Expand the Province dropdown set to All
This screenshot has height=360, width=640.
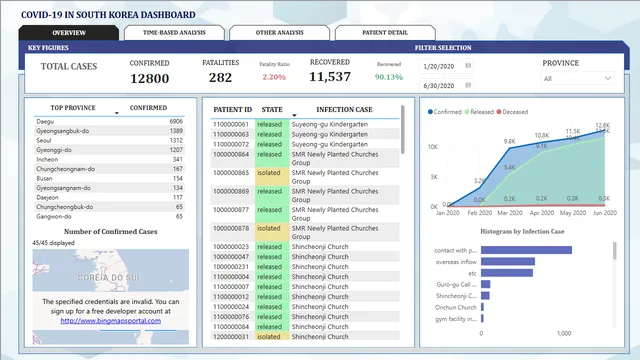pos(577,78)
